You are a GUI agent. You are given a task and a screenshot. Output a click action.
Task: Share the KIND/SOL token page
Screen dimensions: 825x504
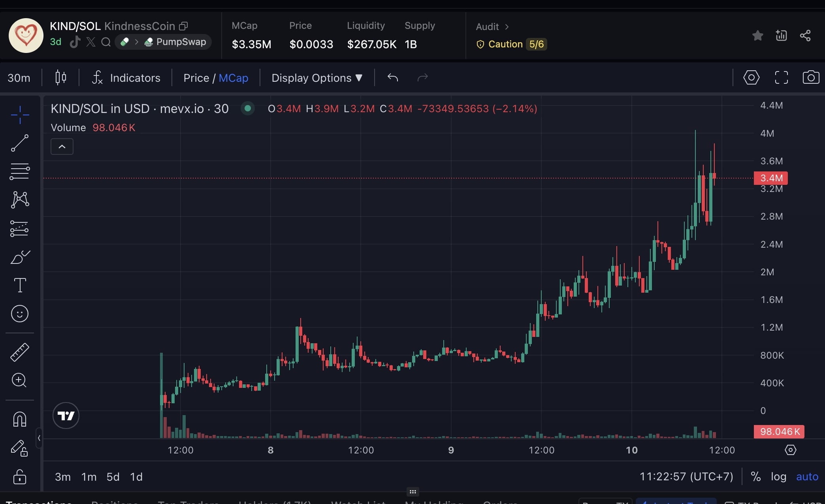coord(805,36)
